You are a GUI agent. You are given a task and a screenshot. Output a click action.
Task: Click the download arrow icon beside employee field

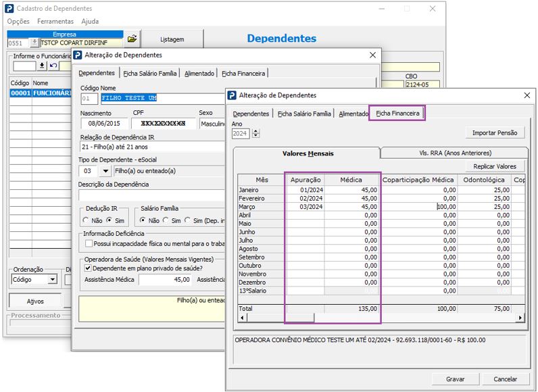42,66
